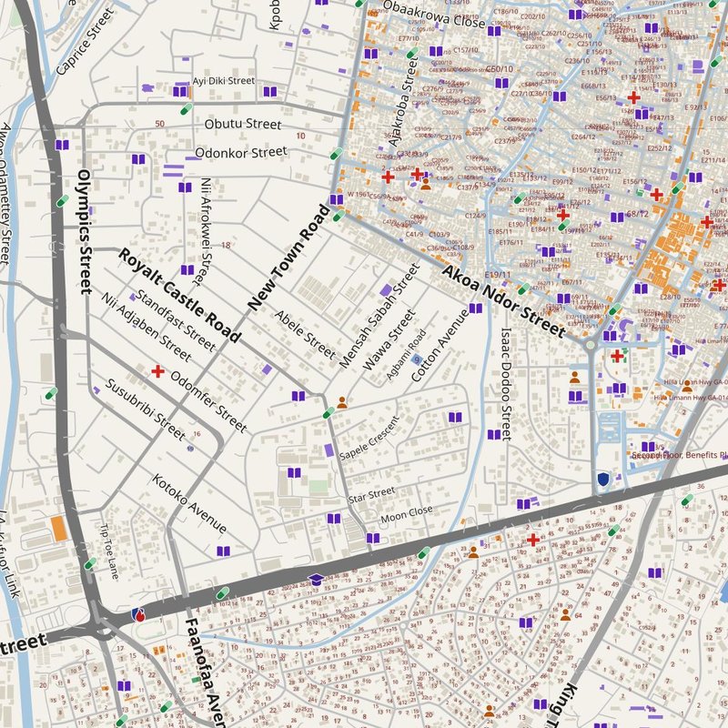728x728 pixels.
Task: Click the red cross icon beside Odomfer Street
Action: tap(157, 371)
